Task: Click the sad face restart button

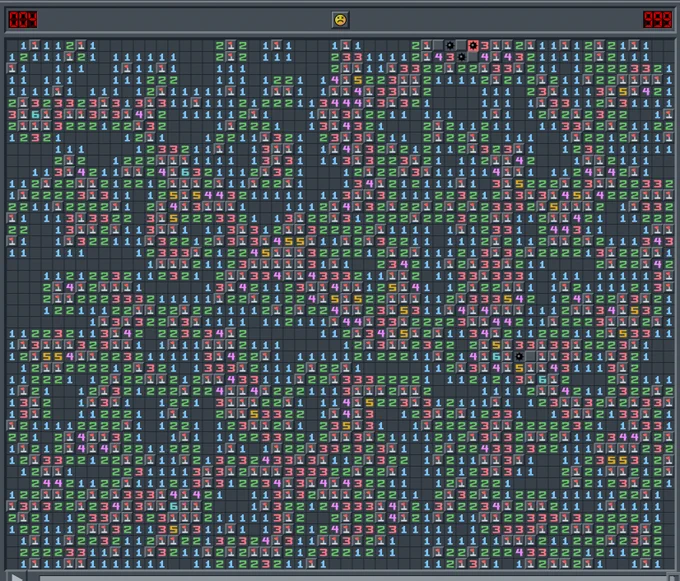Action: 340,20
